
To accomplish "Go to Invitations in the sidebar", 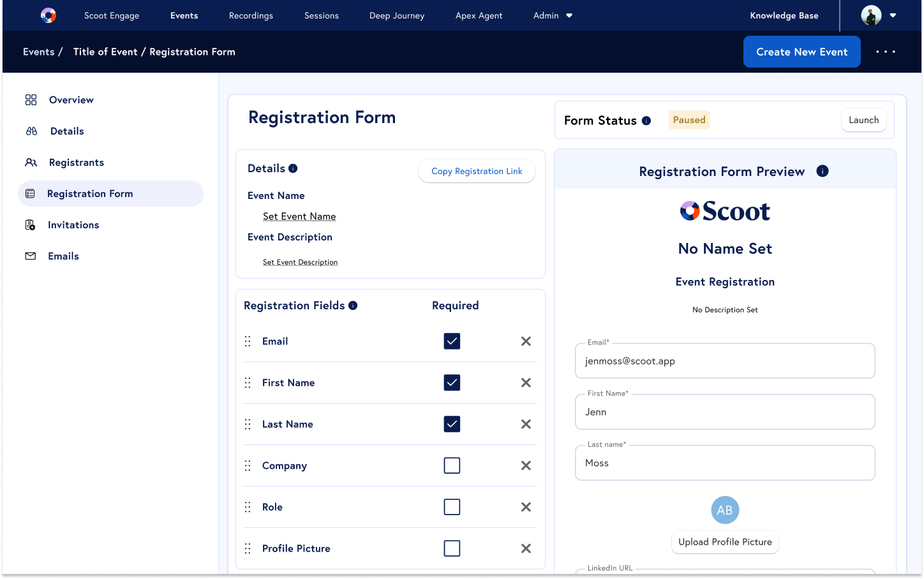I will (x=73, y=225).
